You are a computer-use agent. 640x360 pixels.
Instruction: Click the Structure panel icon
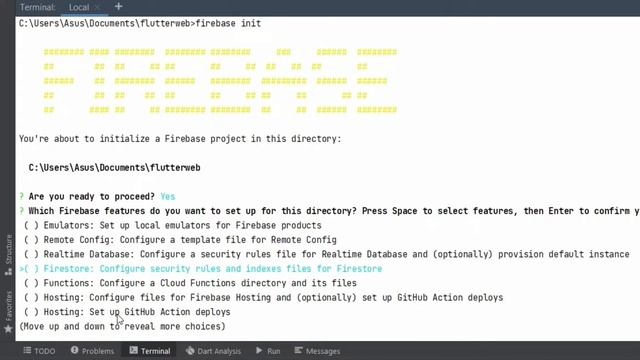click(8, 272)
